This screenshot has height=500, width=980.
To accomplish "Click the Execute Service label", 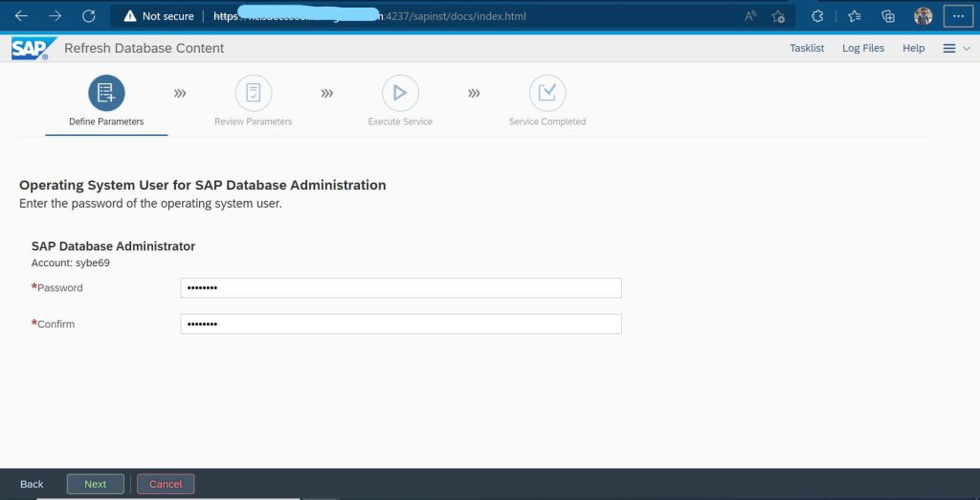I will point(400,122).
